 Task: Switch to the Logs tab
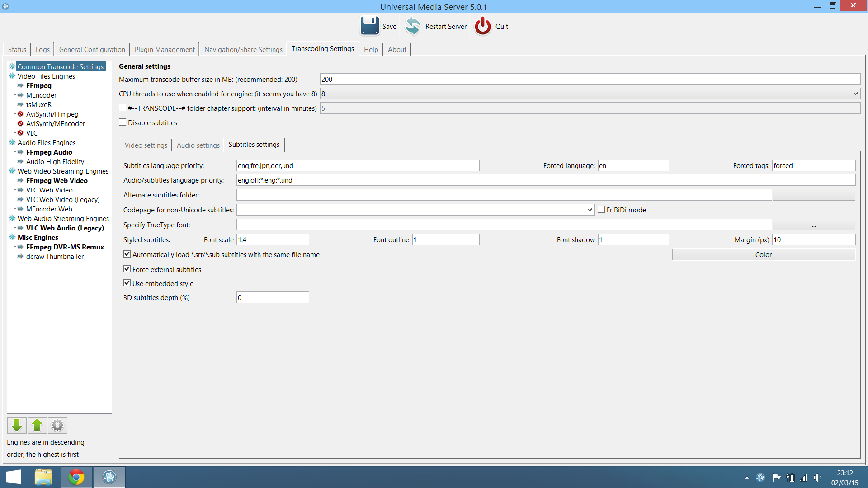click(42, 49)
